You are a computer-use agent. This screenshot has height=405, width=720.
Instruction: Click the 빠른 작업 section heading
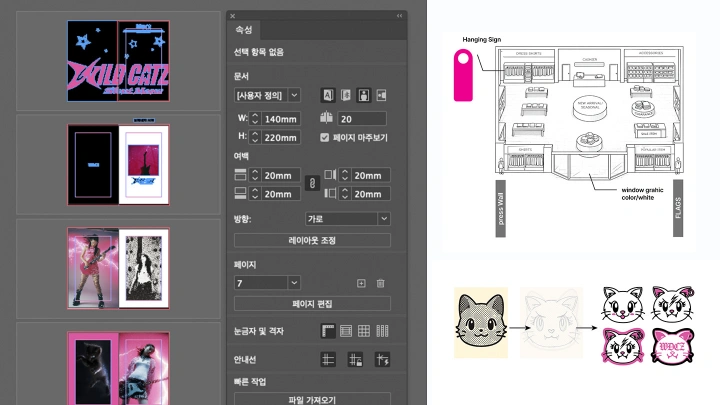250,382
